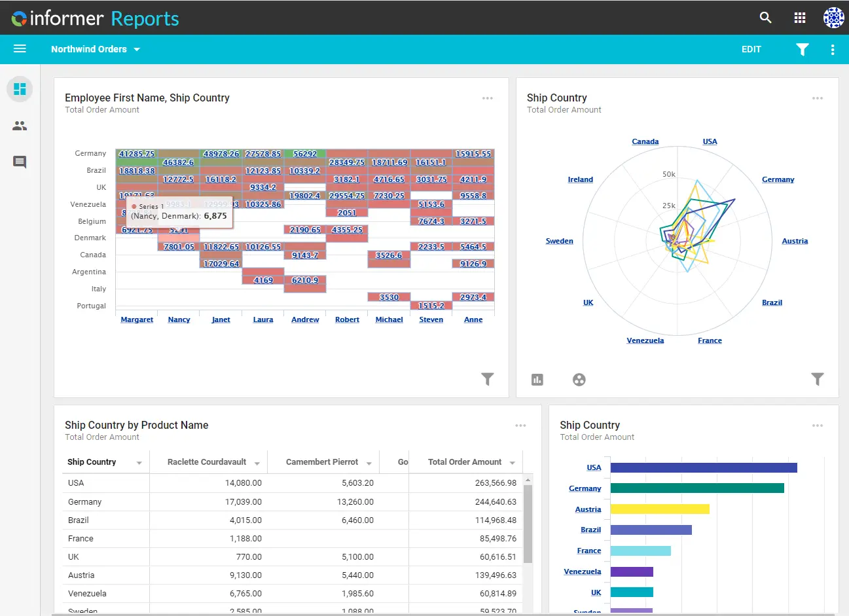Open the hamburger navigation menu

20,49
